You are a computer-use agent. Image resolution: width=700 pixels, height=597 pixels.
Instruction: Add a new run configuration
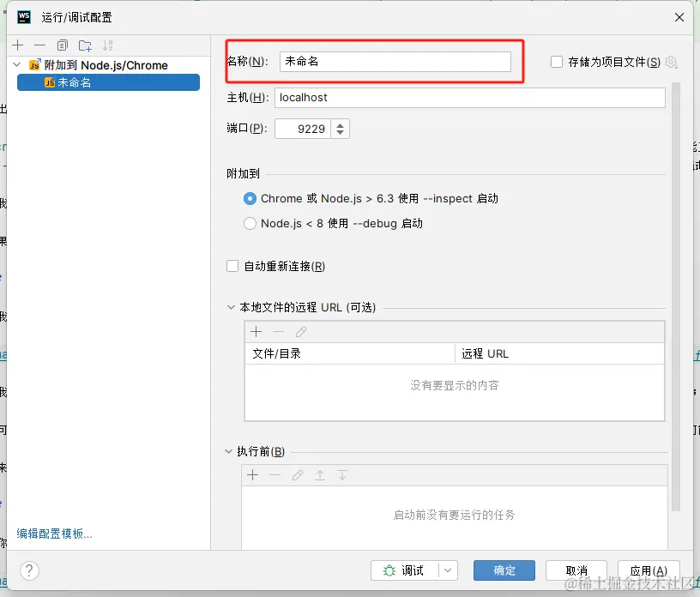[18, 45]
